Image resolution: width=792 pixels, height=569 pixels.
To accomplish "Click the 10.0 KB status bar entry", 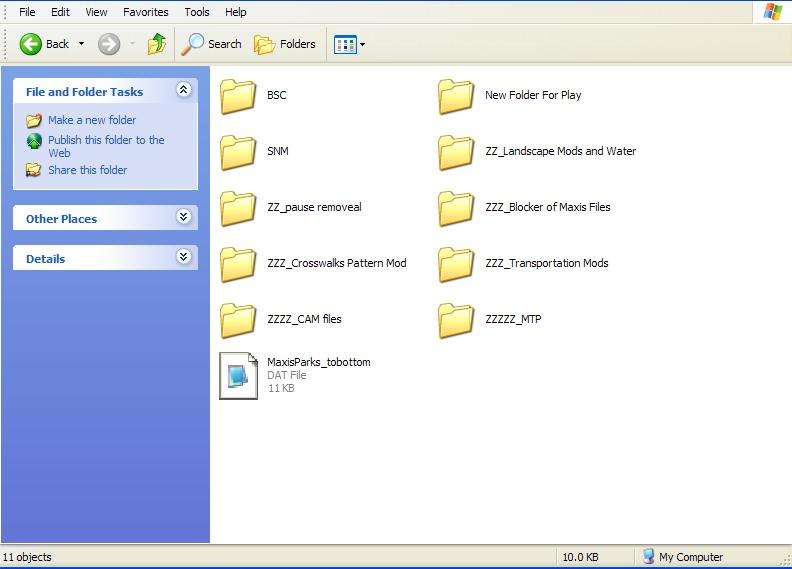I will [x=580, y=557].
